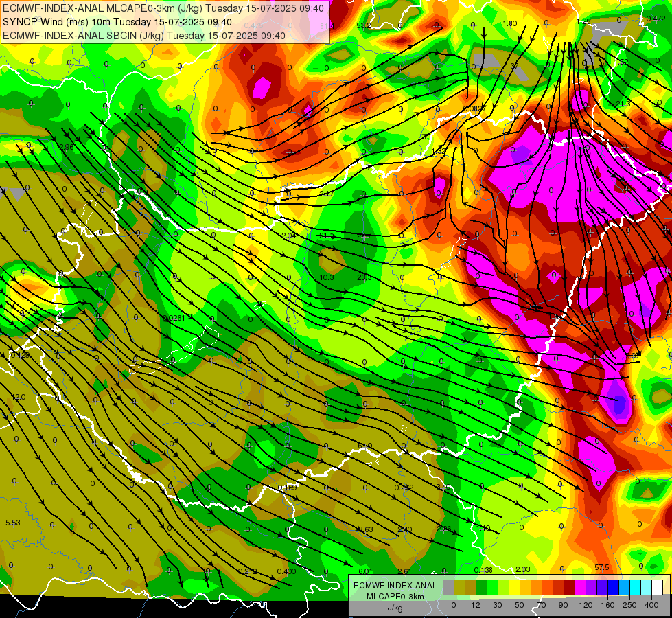The height and width of the screenshot is (618, 672).
Task: Click the map value 3.40
Action: click(x=443, y=487)
